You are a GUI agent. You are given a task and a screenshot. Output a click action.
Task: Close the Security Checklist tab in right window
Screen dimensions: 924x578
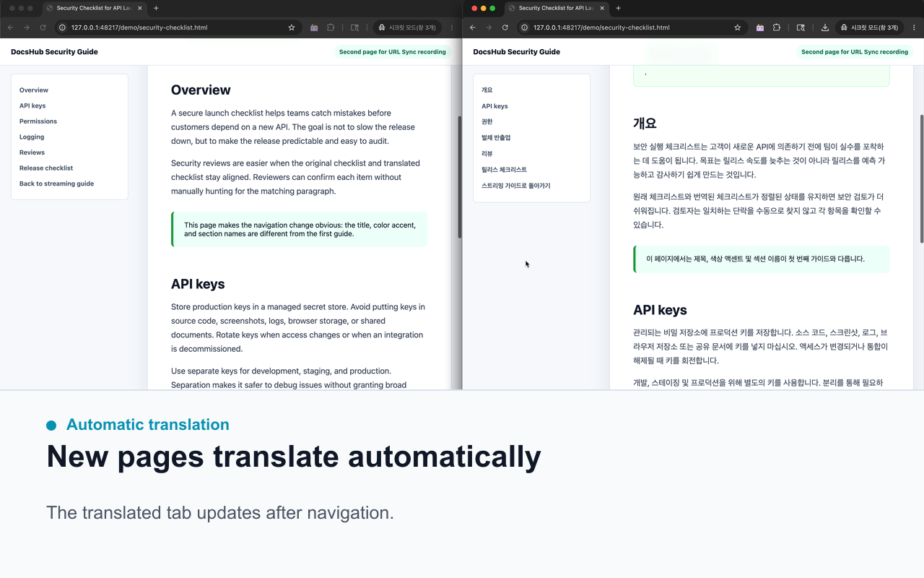click(602, 8)
